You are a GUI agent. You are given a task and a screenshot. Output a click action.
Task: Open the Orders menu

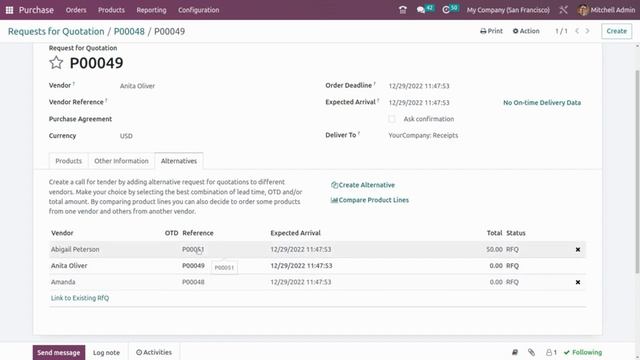click(76, 10)
